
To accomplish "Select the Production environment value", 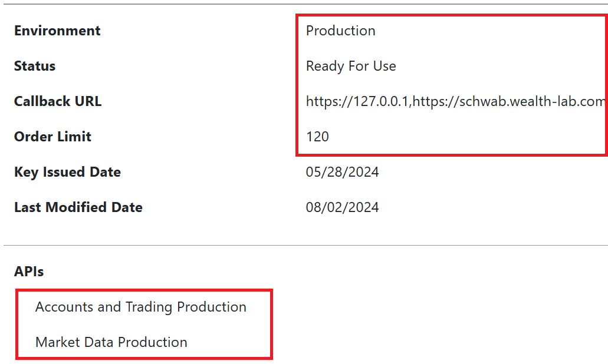I will (x=340, y=31).
